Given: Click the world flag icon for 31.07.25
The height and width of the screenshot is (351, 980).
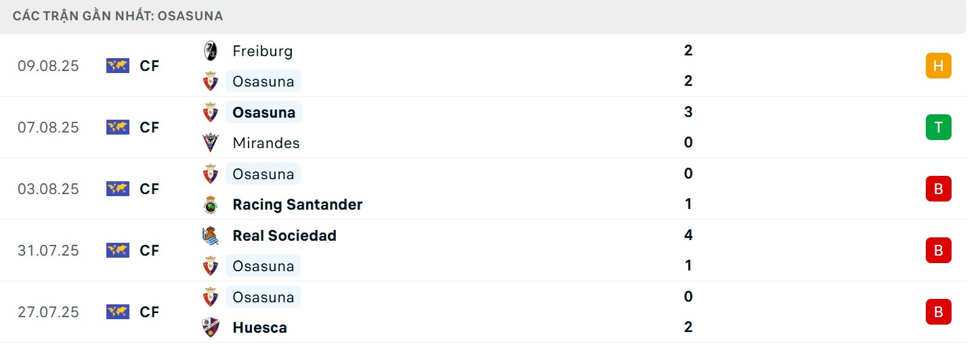Looking at the screenshot, I should pyautogui.click(x=118, y=250).
